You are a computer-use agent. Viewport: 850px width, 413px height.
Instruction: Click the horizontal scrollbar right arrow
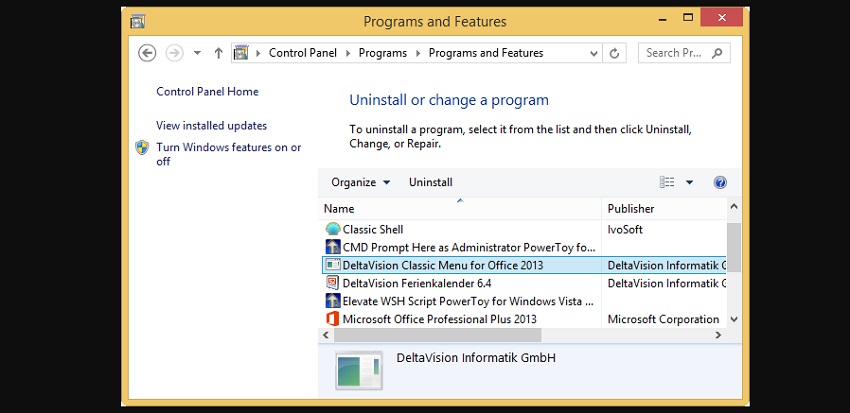[x=718, y=335]
